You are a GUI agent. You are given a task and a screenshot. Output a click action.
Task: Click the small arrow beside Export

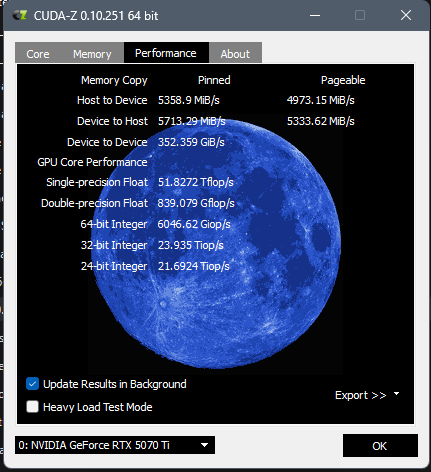pyautogui.click(x=396, y=394)
